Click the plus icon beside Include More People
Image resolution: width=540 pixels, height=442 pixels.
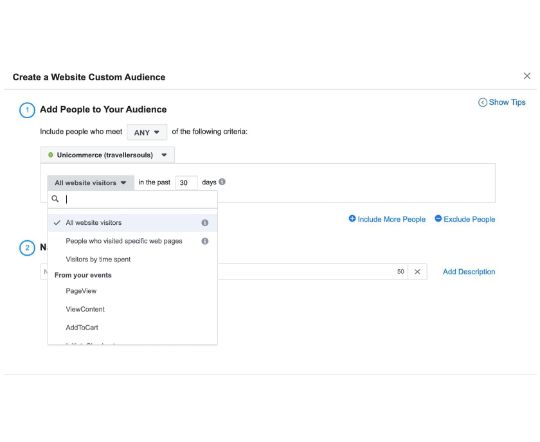pos(352,218)
